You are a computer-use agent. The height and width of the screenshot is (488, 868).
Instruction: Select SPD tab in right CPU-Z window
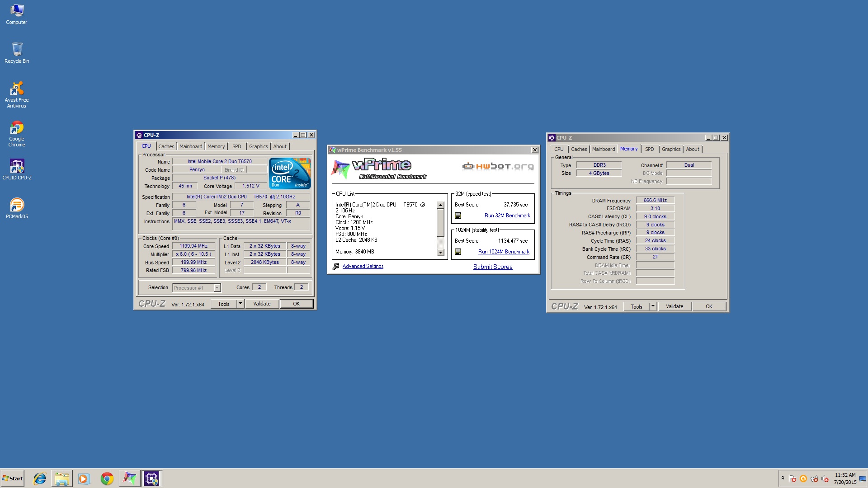(x=650, y=150)
